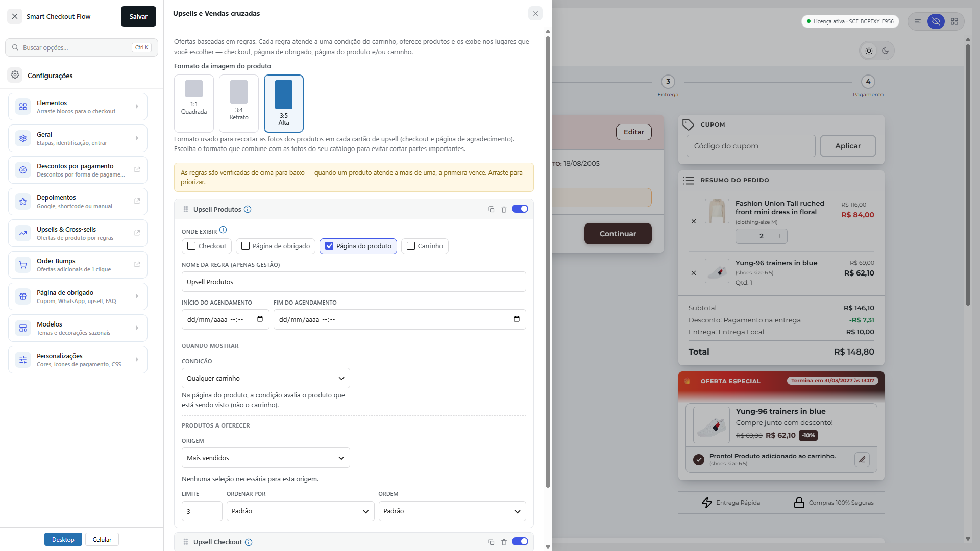The height and width of the screenshot is (551, 980).
Task: Duplicate the Upsell Produtos rule
Action: click(x=491, y=209)
